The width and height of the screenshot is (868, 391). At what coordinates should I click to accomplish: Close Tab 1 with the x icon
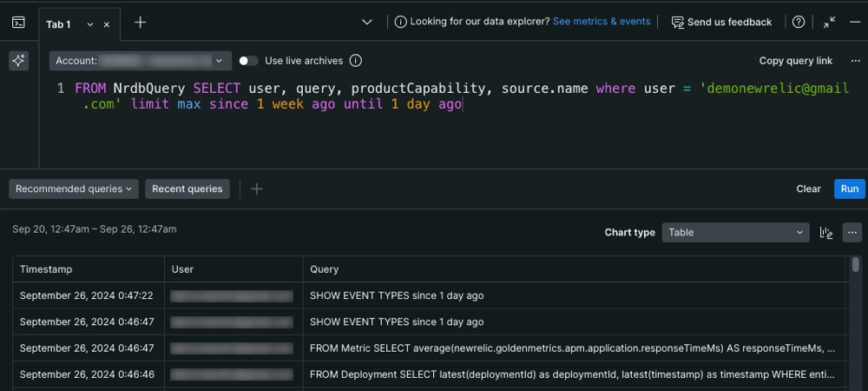click(x=107, y=24)
